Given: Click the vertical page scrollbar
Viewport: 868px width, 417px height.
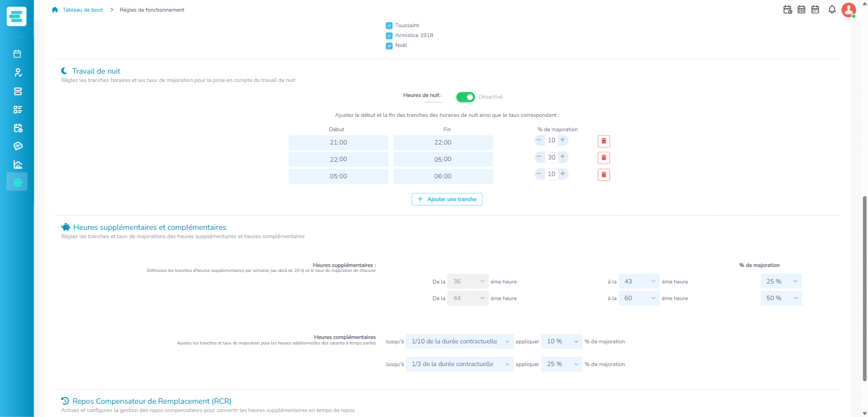Looking at the screenshot, I should pos(865,288).
